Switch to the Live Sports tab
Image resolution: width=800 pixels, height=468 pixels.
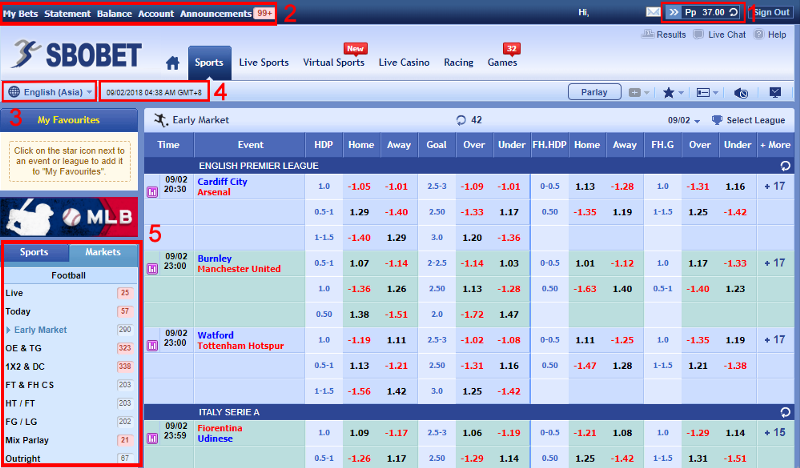click(x=264, y=63)
